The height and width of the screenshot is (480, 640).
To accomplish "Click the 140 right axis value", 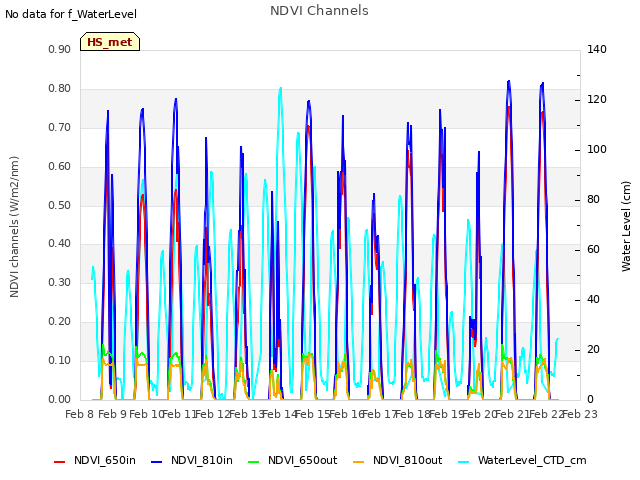I will (597, 50).
